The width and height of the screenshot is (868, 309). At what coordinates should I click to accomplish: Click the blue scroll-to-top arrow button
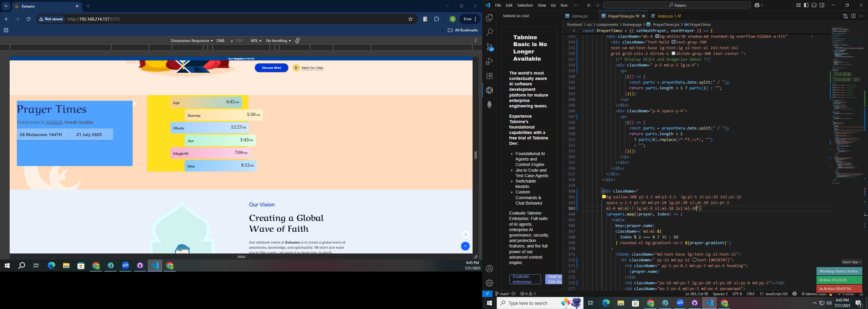[465, 246]
